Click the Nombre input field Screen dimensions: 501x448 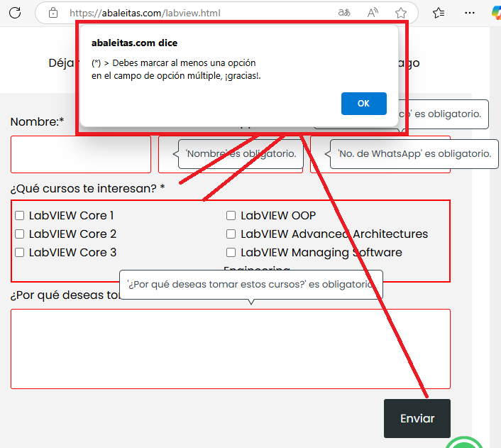tap(81, 155)
